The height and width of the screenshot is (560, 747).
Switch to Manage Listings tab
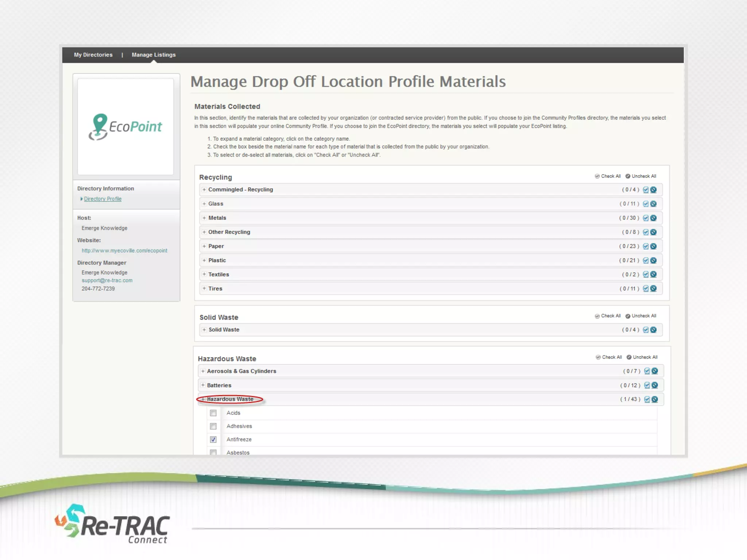tap(154, 55)
